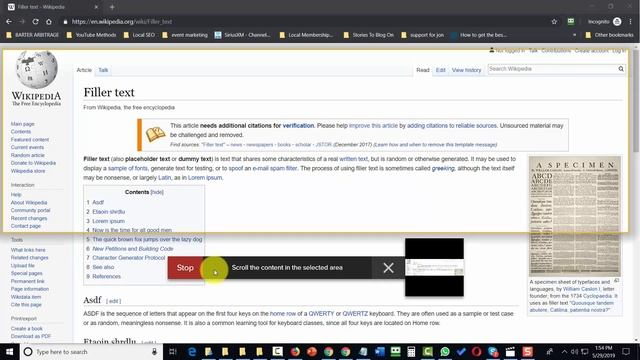This screenshot has width=640, height=360.
Task: Click the hide link in Contents box
Action: click(x=157, y=192)
